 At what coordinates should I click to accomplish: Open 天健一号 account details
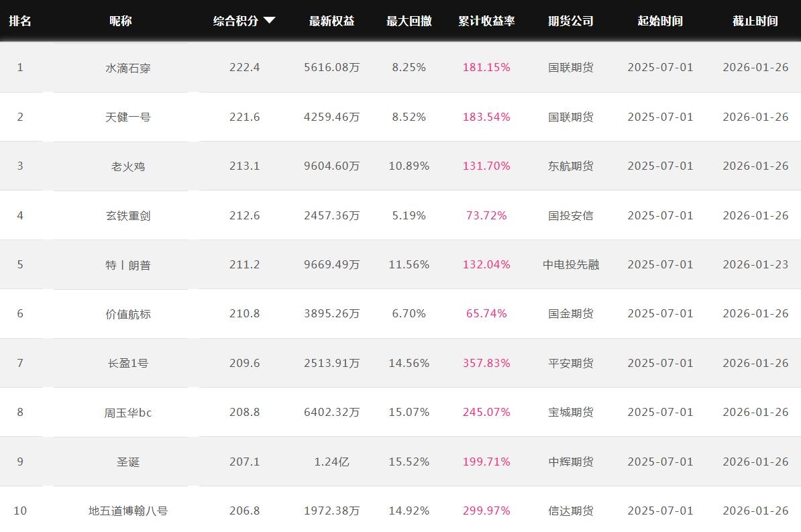tap(127, 117)
